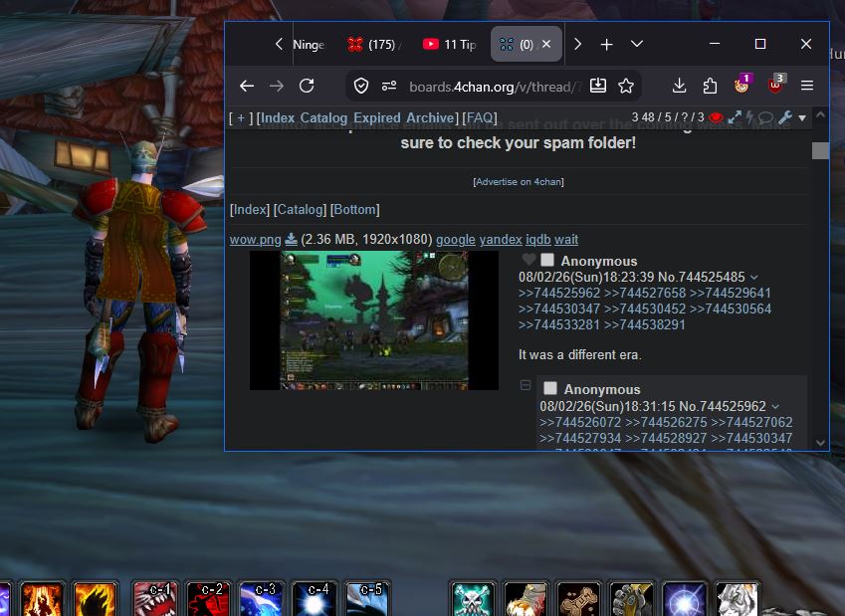The image size is (845, 616).
Task: Open the shield tracking protection panel
Action: click(x=361, y=86)
